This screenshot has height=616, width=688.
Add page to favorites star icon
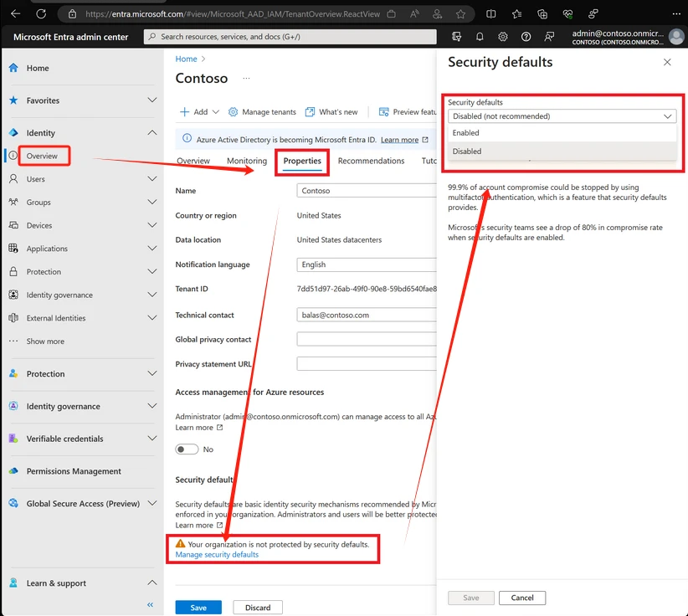click(x=460, y=14)
